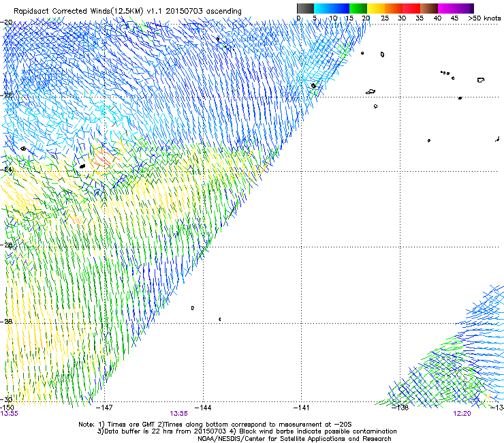
Task: Click the legend value '25'
Action: pyautogui.click(x=385, y=18)
